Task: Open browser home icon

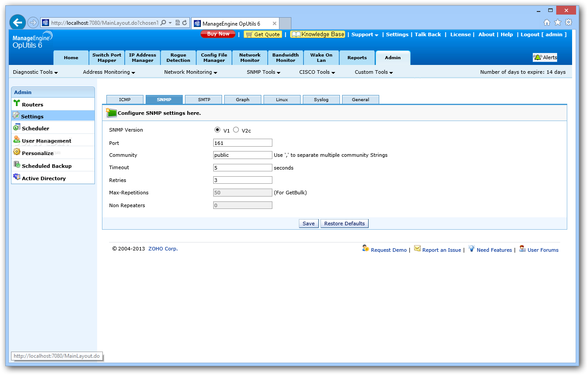Action: [x=547, y=23]
